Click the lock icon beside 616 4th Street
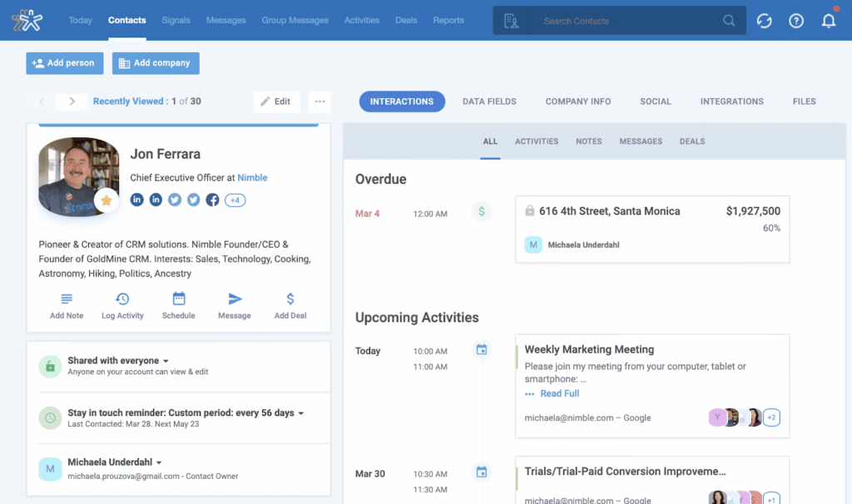 pos(530,210)
